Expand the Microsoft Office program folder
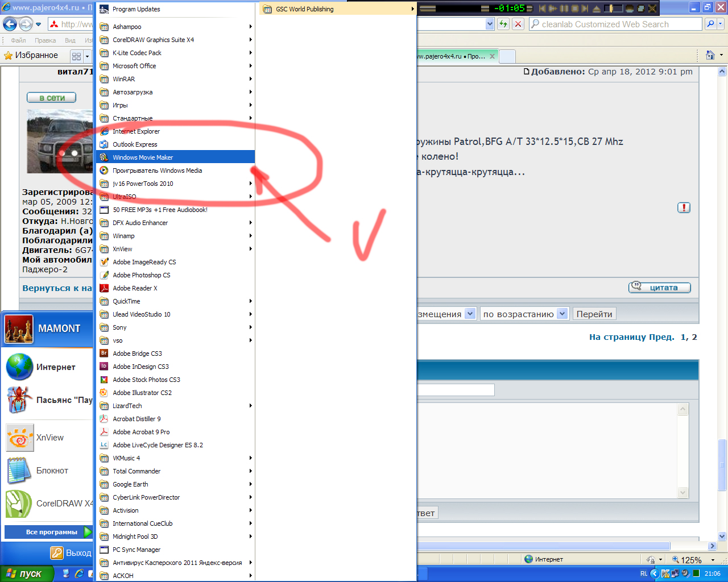Screen dimensions: 728x582 pos(176,66)
